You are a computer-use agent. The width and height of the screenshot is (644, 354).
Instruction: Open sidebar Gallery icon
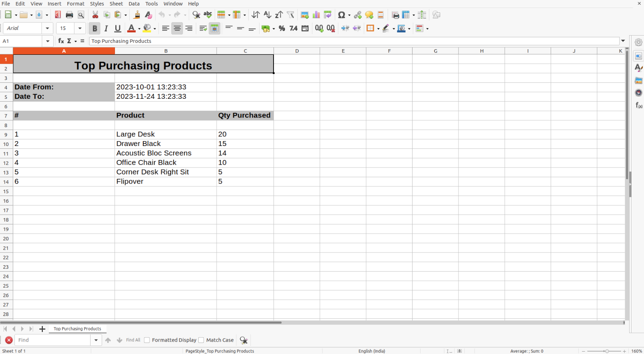pyautogui.click(x=638, y=80)
